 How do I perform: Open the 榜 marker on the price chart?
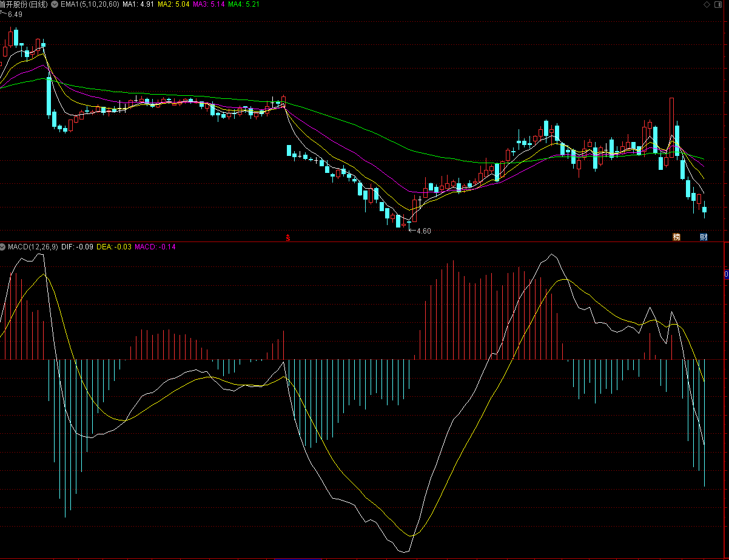click(x=676, y=237)
